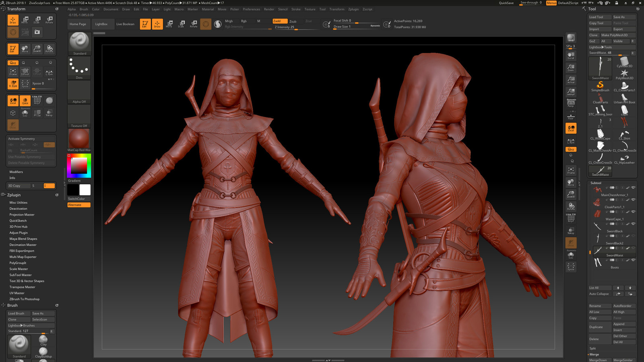Click the AAHalf icon in the right shelf
The width and height of the screenshot is (644, 362).
[571, 91]
